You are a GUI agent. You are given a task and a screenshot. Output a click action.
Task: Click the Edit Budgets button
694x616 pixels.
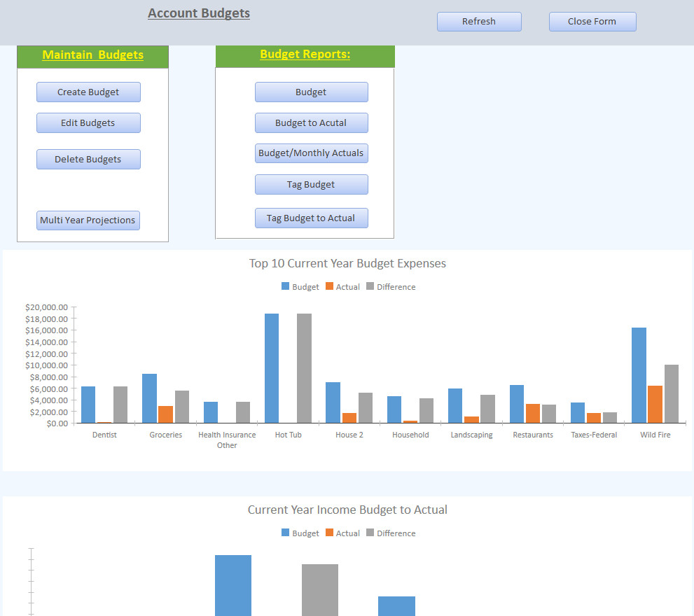88,122
